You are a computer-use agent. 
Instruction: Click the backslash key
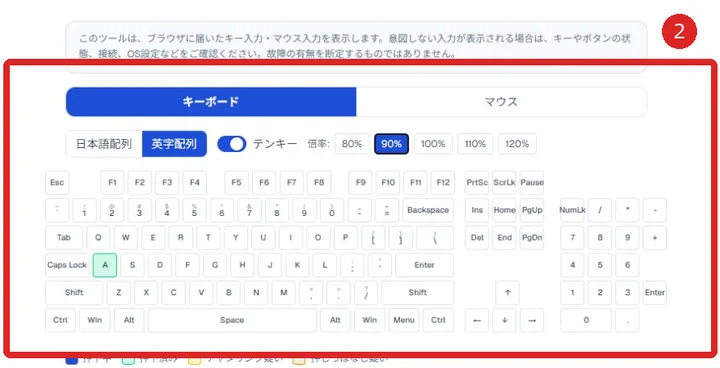(x=435, y=238)
